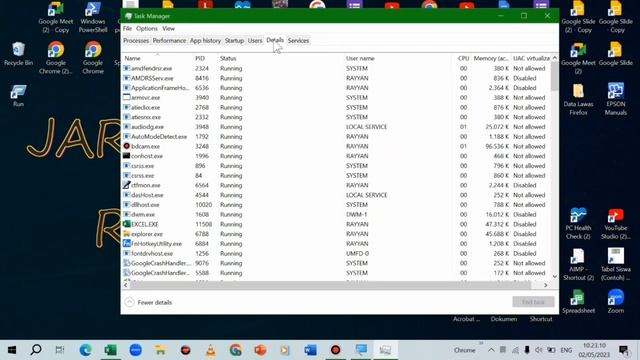Click PID 9076 of GoogleCrashHandler
Viewport: 640px width, 360px height.
coord(202,263)
